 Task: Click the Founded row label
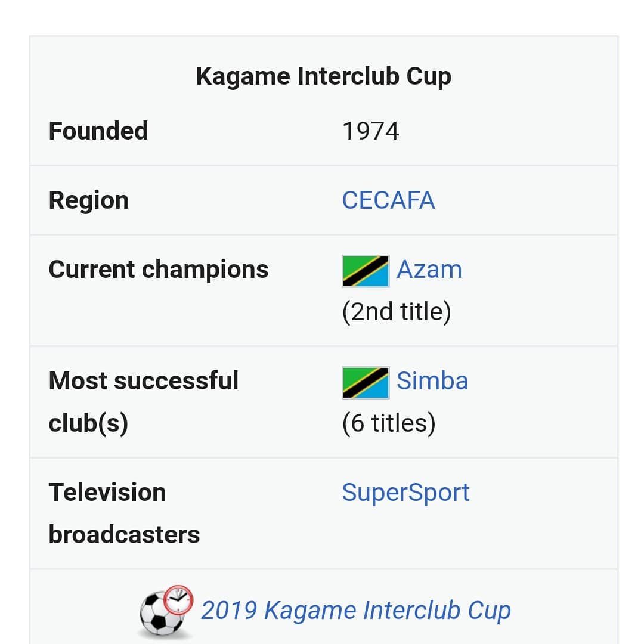pos(98,131)
